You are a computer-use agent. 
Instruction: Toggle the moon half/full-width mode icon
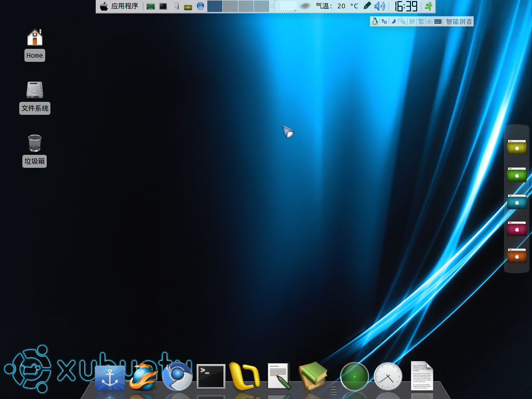point(394,21)
